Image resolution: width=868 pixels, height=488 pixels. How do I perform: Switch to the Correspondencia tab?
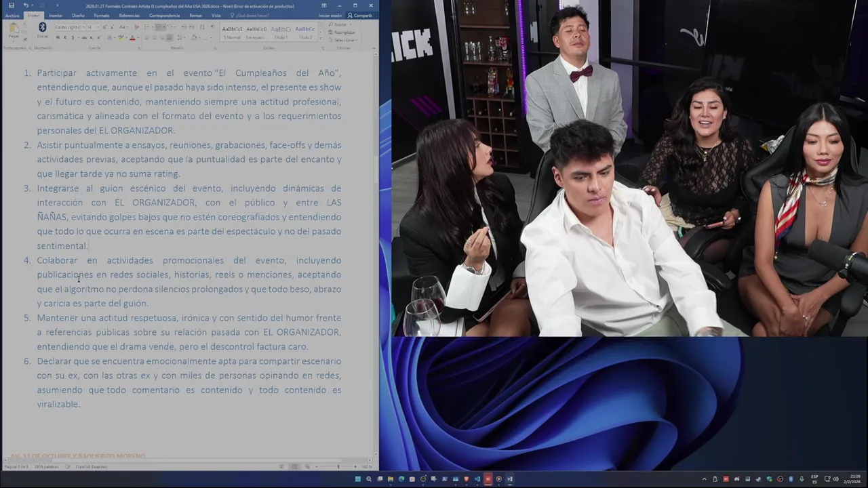click(x=164, y=16)
